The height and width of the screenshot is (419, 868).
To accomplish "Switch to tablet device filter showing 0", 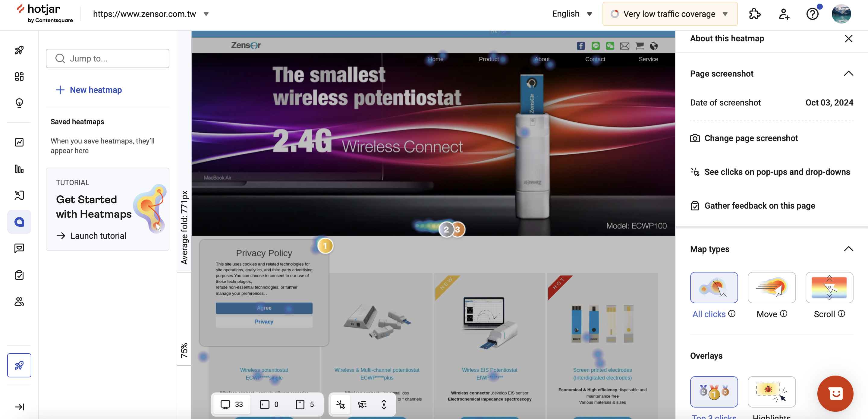I will click(269, 404).
